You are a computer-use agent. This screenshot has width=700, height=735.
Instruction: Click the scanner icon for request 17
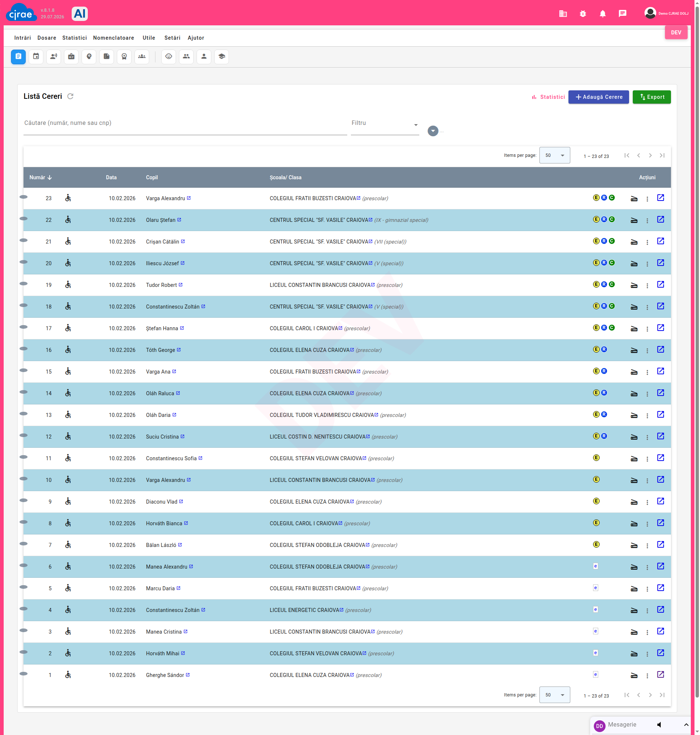[x=634, y=328]
